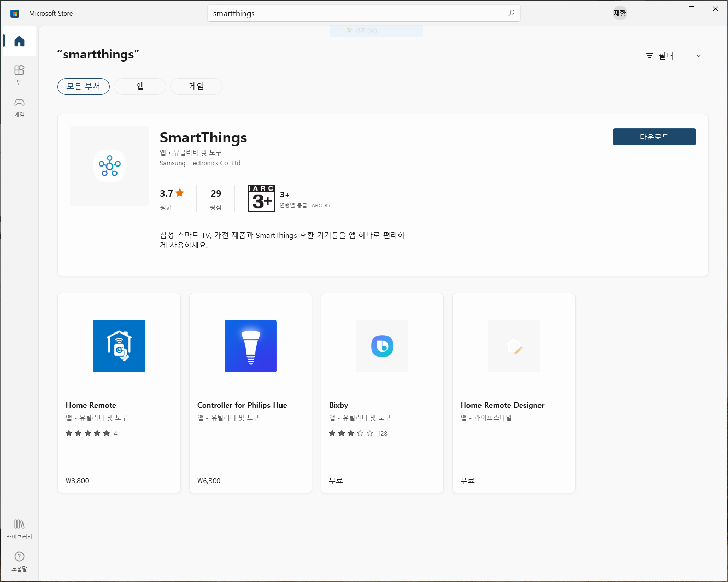Viewport: 728px width, 582px height.
Task: Click the ₩3,800 price on Home Remote
Action: tap(77, 481)
